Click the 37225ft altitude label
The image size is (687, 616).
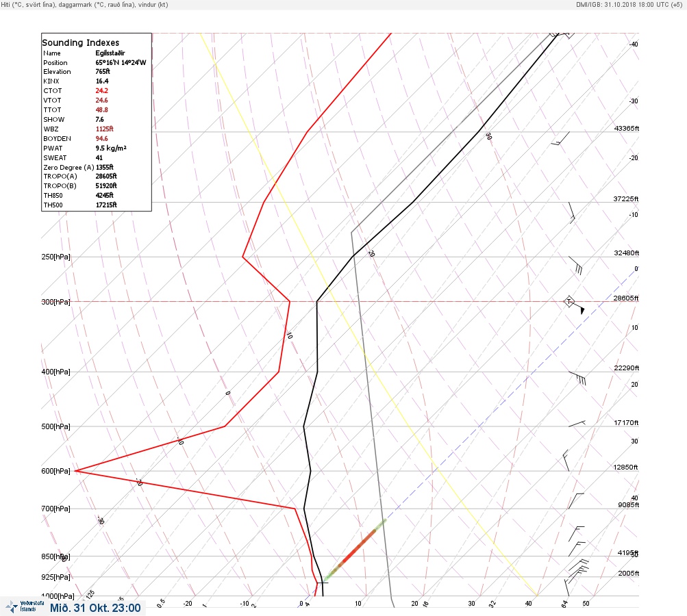pos(625,198)
